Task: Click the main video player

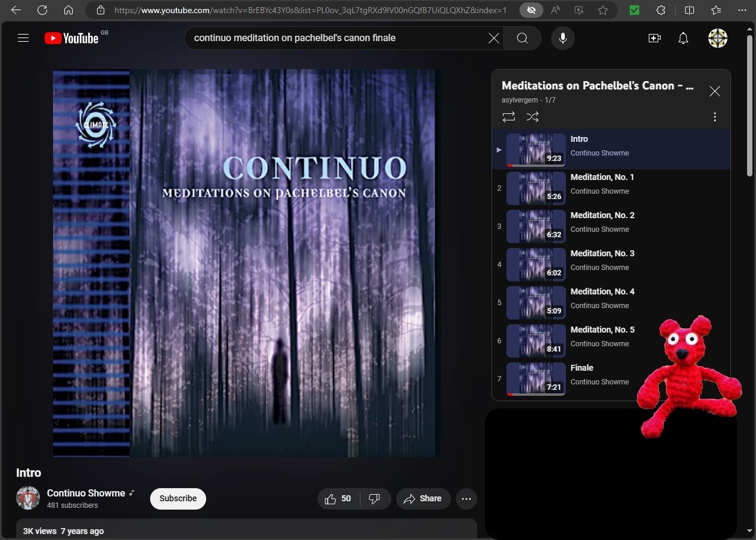Action: coord(247,263)
